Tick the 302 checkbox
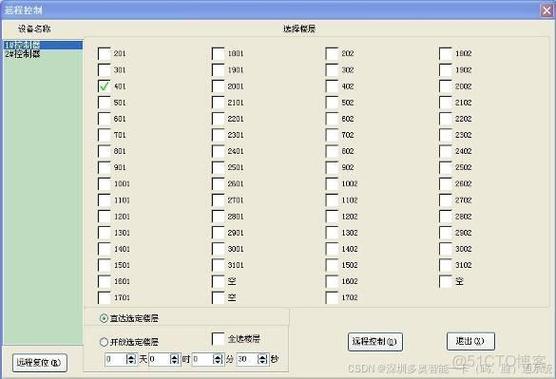The image size is (556, 379). (332, 70)
